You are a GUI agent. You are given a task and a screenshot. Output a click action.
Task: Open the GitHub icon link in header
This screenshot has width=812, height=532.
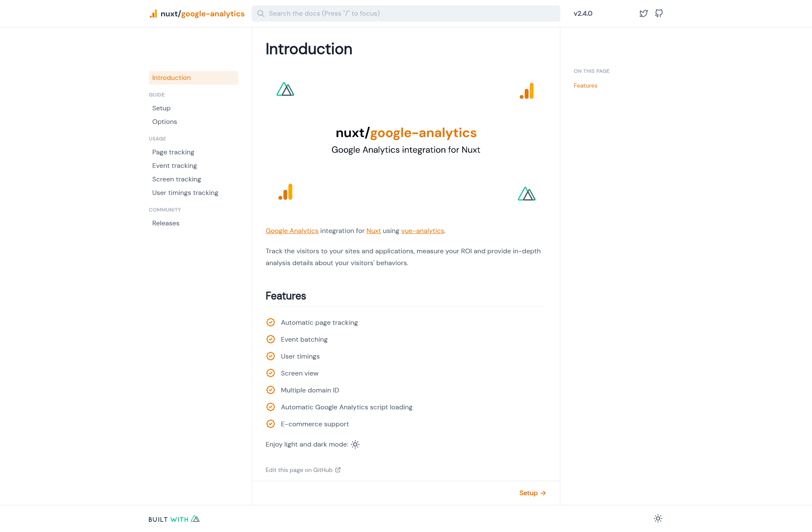coord(659,14)
